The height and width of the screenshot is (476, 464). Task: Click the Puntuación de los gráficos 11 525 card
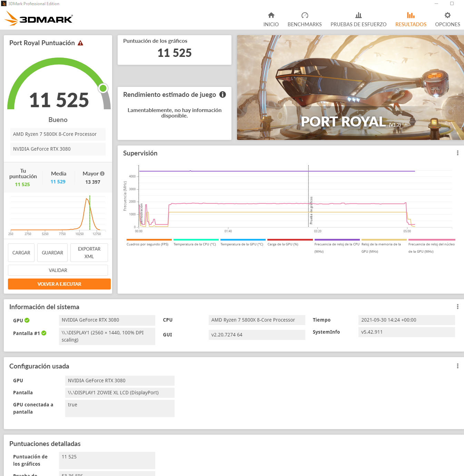pos(175,50)
